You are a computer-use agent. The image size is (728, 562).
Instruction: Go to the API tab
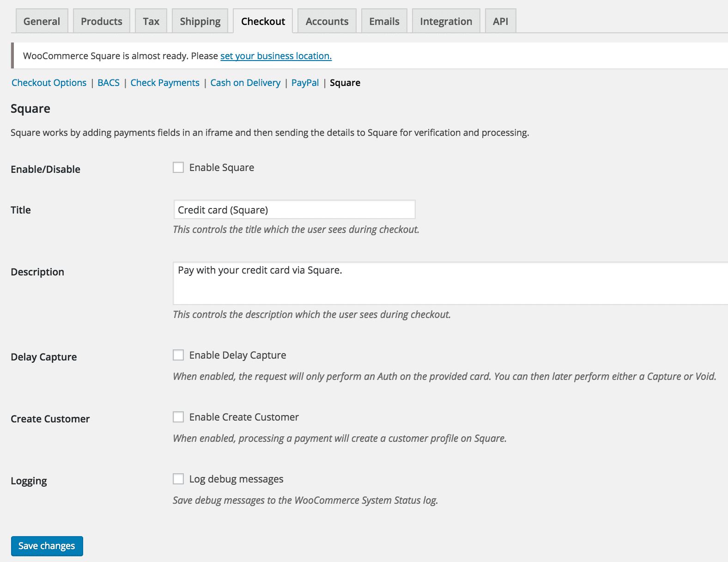click(x=501, y=21)
